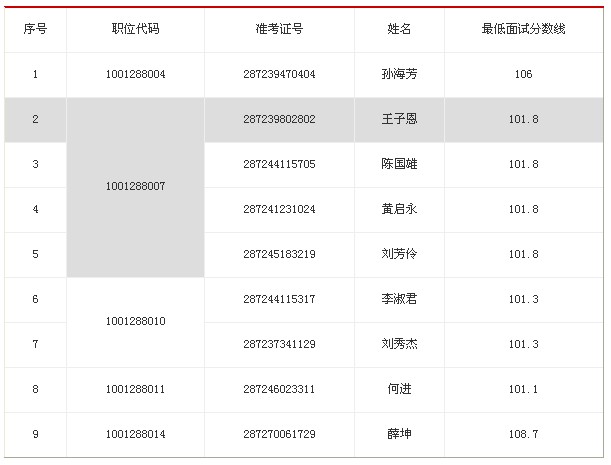Click the 序号 column header
Viewport: 611px width, 465px height.
(x=35, y=29)
